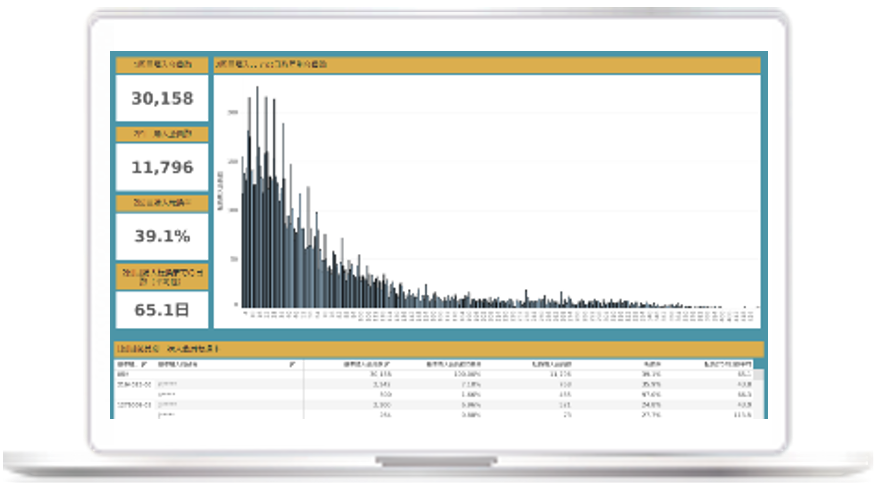Click the gold title bar of the bottom table
Screen dimensions: 876x483
(438, 348)
